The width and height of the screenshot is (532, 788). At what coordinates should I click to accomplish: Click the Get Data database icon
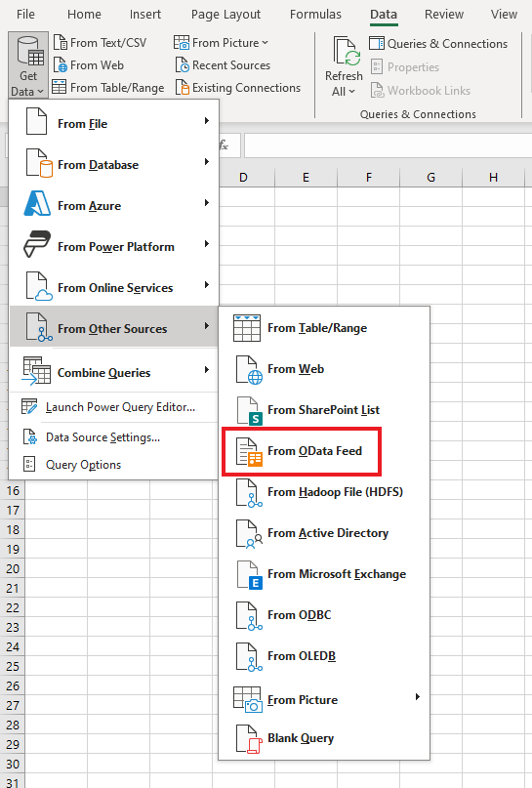click(28, 51)
